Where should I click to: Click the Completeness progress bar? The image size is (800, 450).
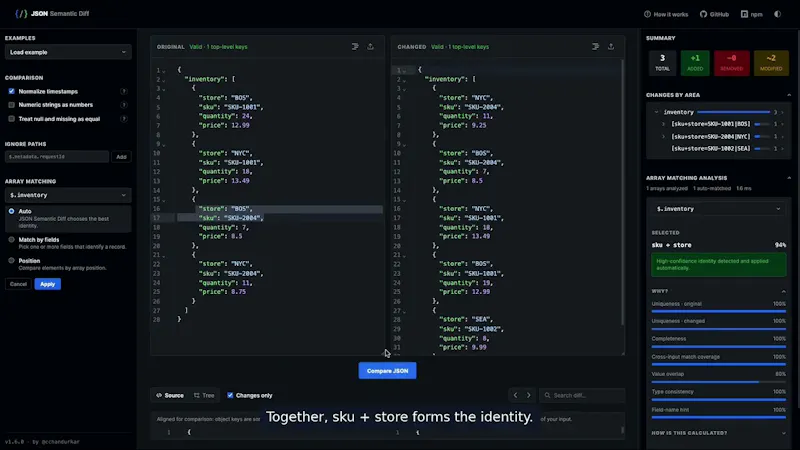[x=718, y=346]
